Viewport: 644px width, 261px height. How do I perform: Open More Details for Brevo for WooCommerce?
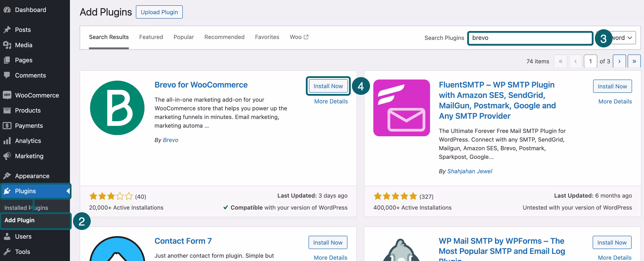point(331,101)
